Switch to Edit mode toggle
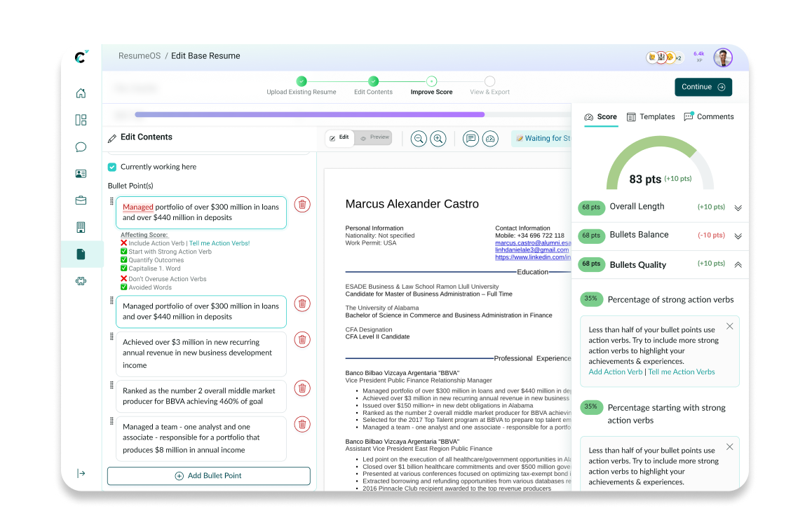The width and height of the screenshot is (812, 532). point(339,137)
